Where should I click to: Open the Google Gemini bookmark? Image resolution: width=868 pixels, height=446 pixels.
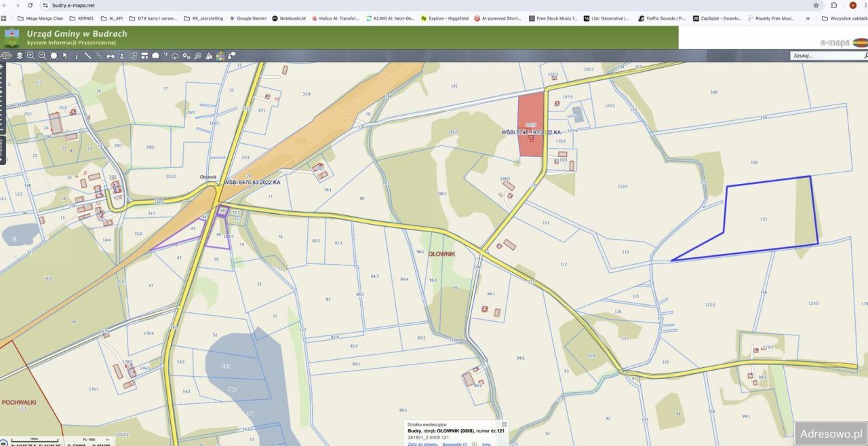248,18
